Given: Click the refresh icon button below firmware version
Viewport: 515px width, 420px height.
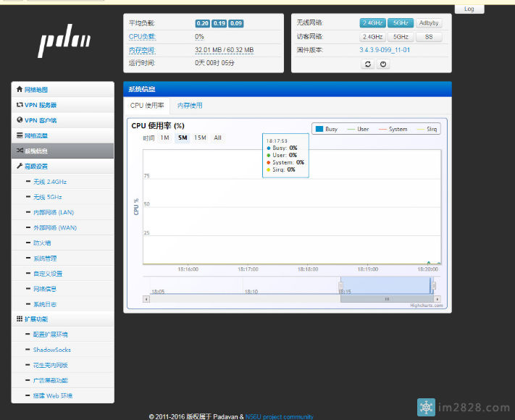Looking at the screenshot, I should (x=368, y=64).
